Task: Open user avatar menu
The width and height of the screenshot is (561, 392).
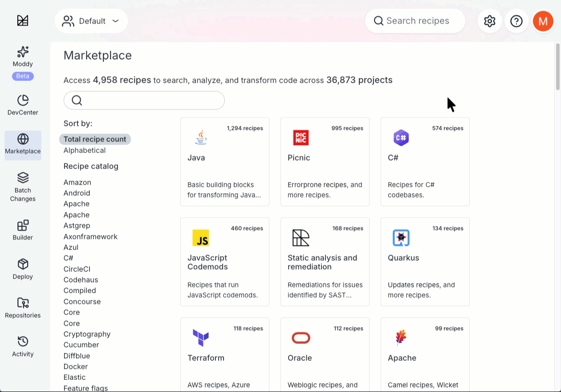Action: [543, 21]
